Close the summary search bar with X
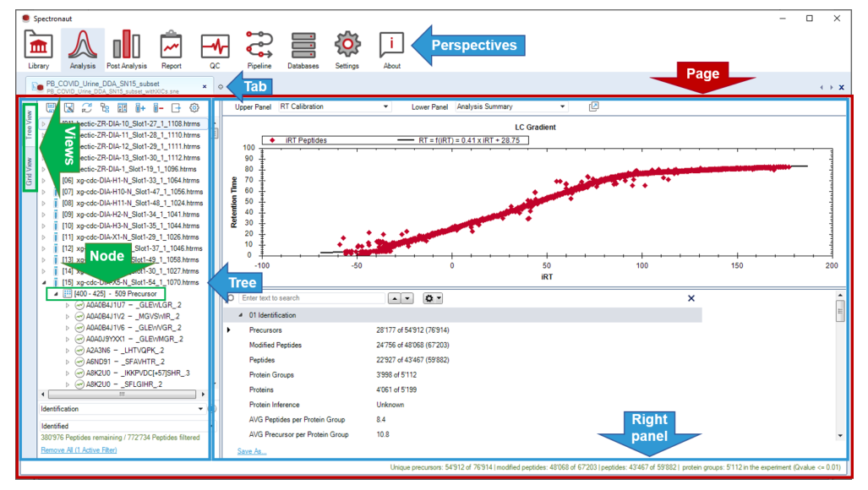Image resolution: width=868 pixels, height=490 pixels. click(691, 298)
